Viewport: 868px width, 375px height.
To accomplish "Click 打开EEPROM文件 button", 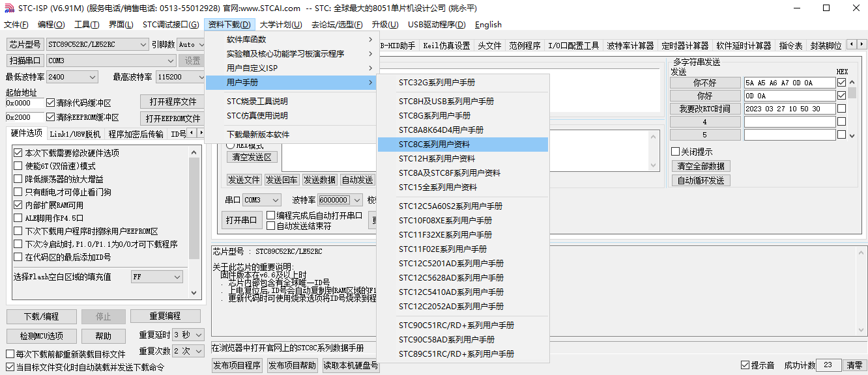I will click(x=173, y=118).
